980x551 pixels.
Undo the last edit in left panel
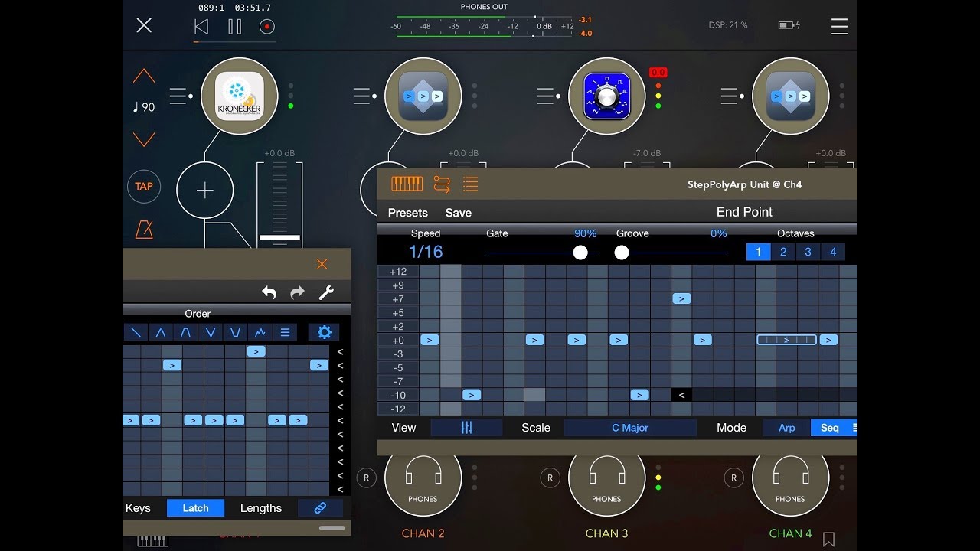(x=269, y=292)
